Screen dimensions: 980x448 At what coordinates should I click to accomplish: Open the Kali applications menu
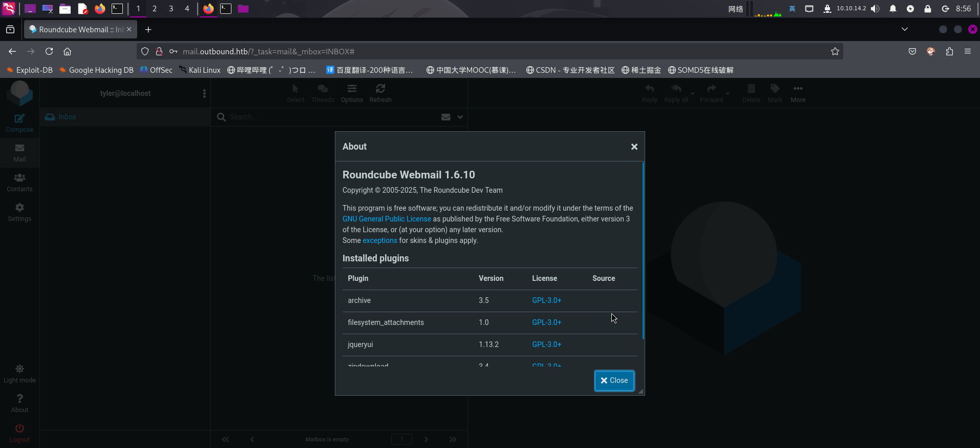point(9,9)
